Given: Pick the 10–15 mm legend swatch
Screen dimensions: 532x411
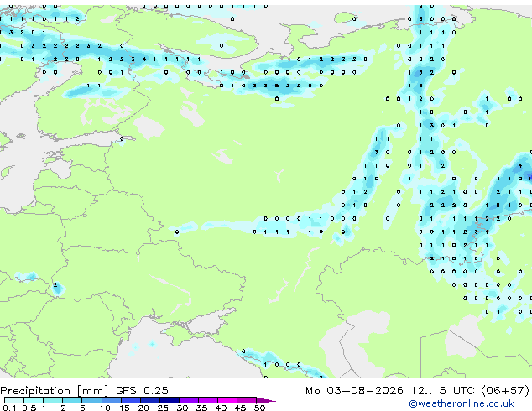Looking at the screenshot, I should click(111, 400).
